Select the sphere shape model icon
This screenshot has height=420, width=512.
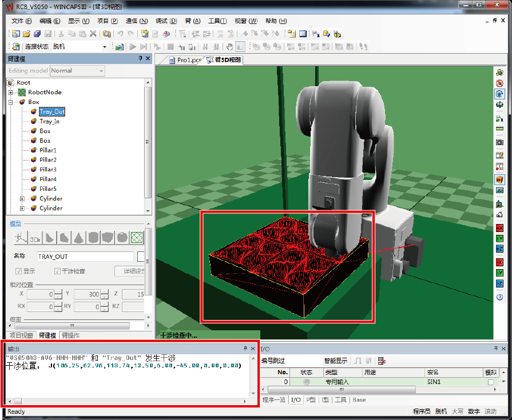122,237
